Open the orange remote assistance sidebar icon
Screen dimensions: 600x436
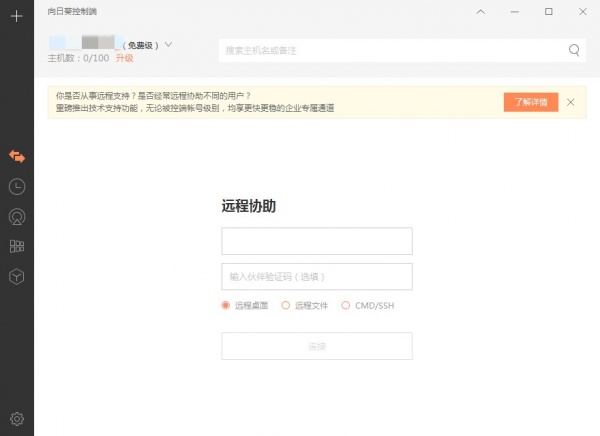pyautogui.click(x=16, y=156)
